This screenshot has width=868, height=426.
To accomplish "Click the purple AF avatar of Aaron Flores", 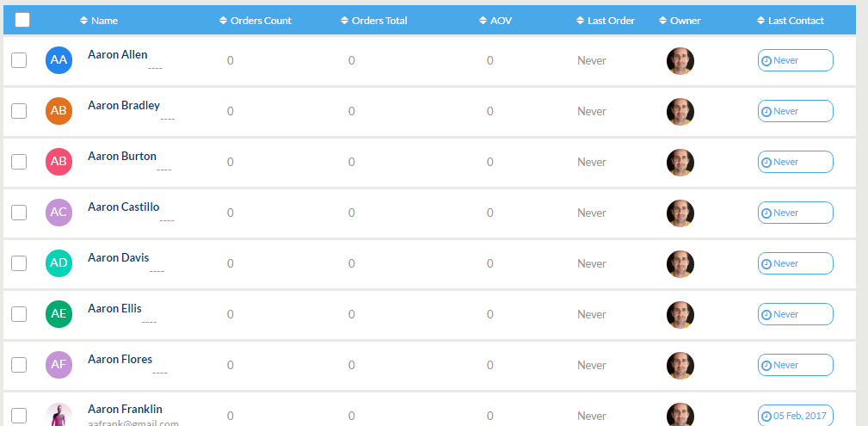I will [58, 365].
